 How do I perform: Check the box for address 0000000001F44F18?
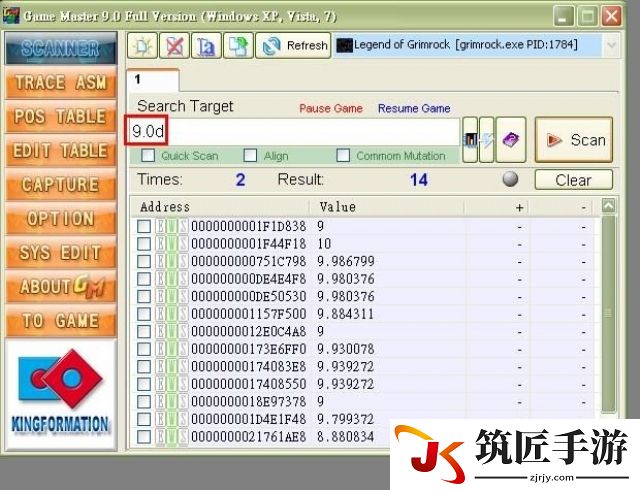[144, 244]
